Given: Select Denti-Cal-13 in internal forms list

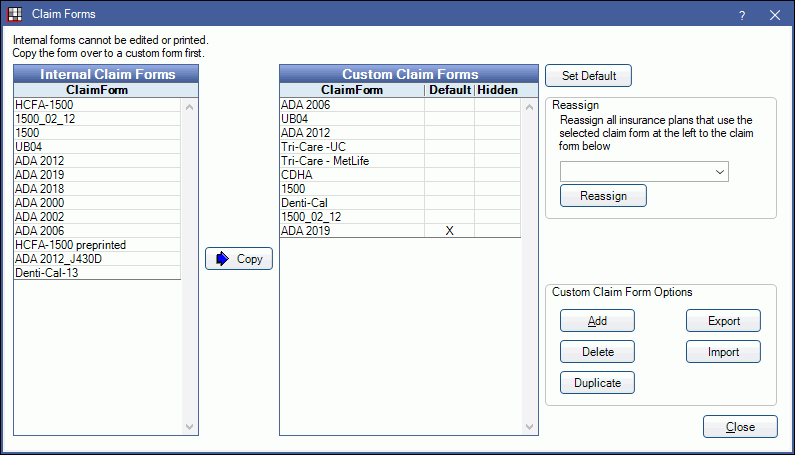Looking at the screenshot, I should [x=97, y=273].
